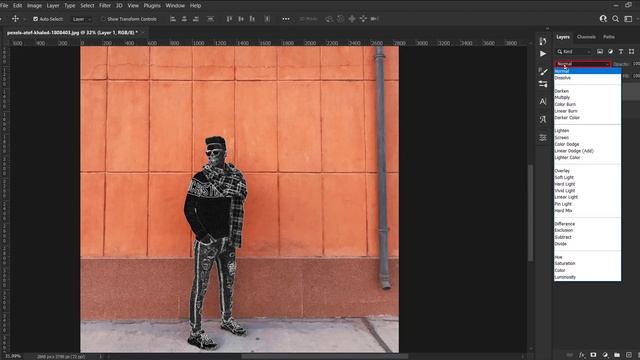Open the Properties panel icon

(x=543, y=138)
